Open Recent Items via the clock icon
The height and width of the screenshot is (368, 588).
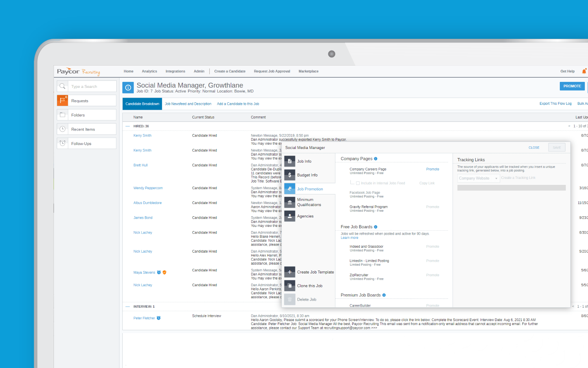pyautogui.click(x=62, y=129)
